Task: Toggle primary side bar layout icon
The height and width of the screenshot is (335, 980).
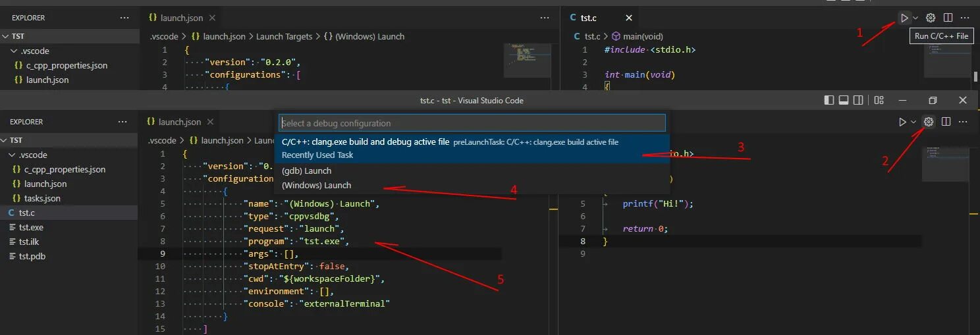Action: (829, 100)
